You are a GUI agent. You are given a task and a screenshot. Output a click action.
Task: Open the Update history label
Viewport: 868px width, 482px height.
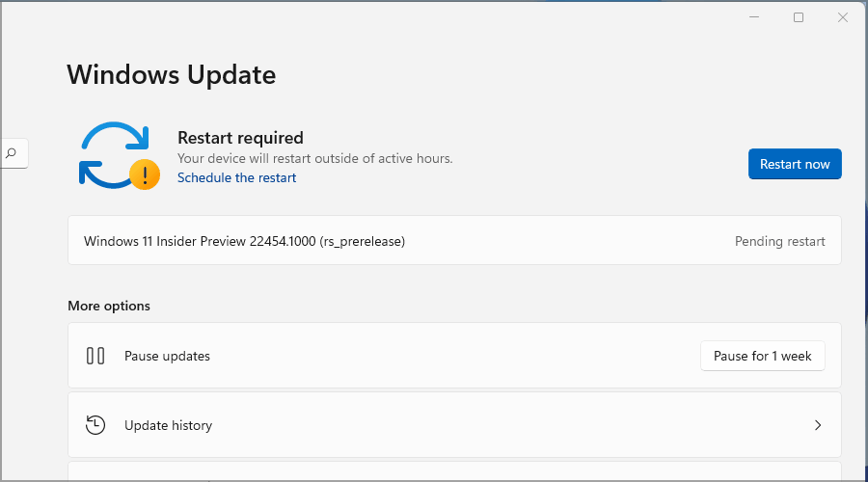168,425
